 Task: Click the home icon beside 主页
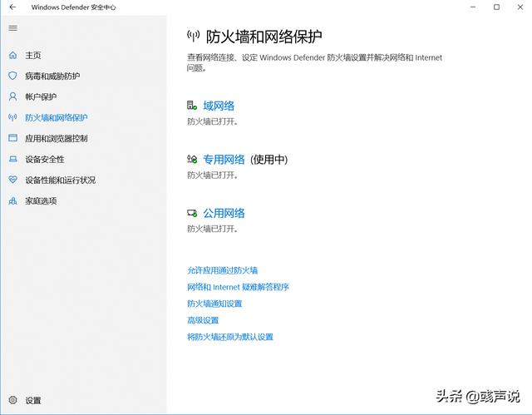[x=13, y=55]
